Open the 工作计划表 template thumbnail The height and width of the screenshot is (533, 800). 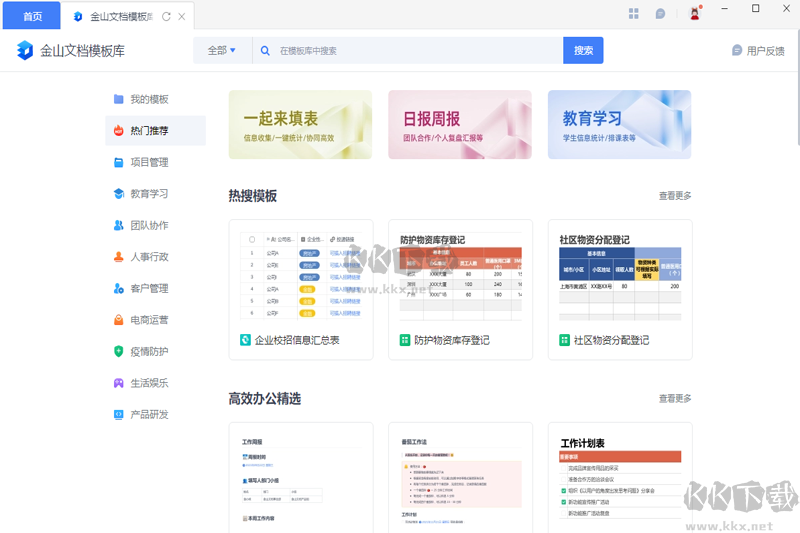tap(620, 477)
